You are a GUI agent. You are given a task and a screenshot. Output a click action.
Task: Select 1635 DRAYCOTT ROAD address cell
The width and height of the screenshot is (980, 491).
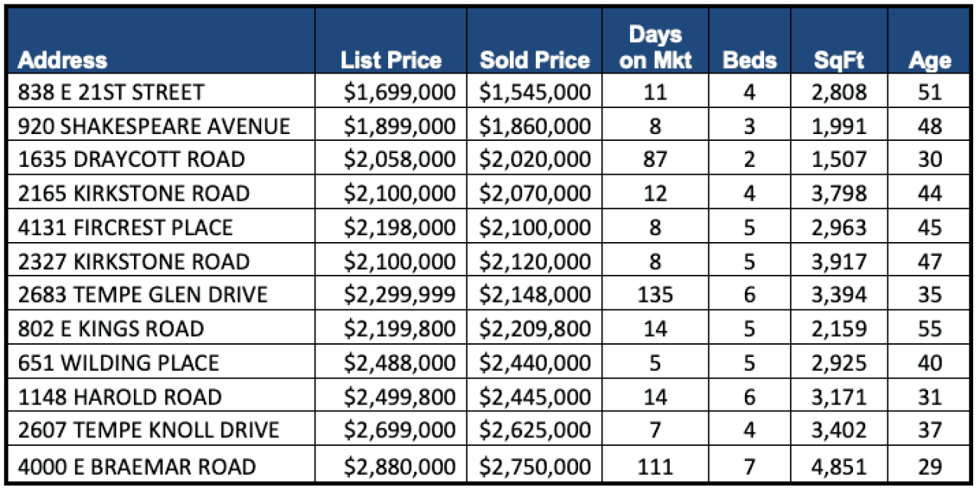pos(132,159)
